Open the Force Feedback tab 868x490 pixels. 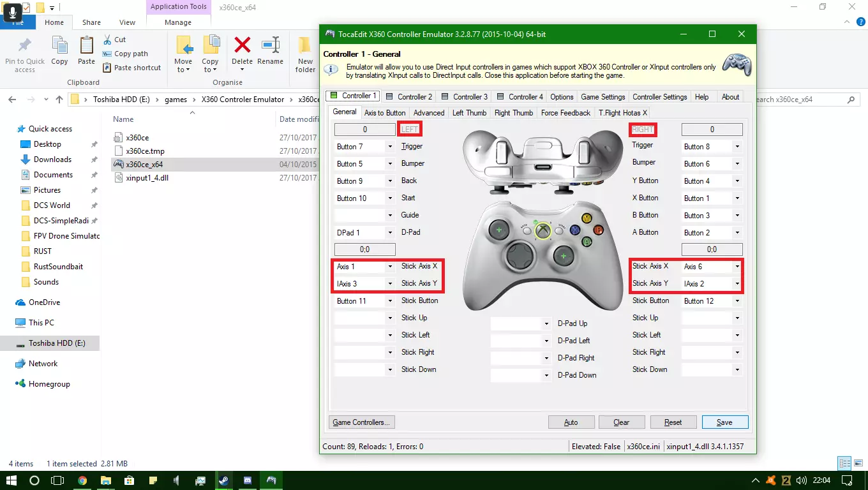point(565,113)
